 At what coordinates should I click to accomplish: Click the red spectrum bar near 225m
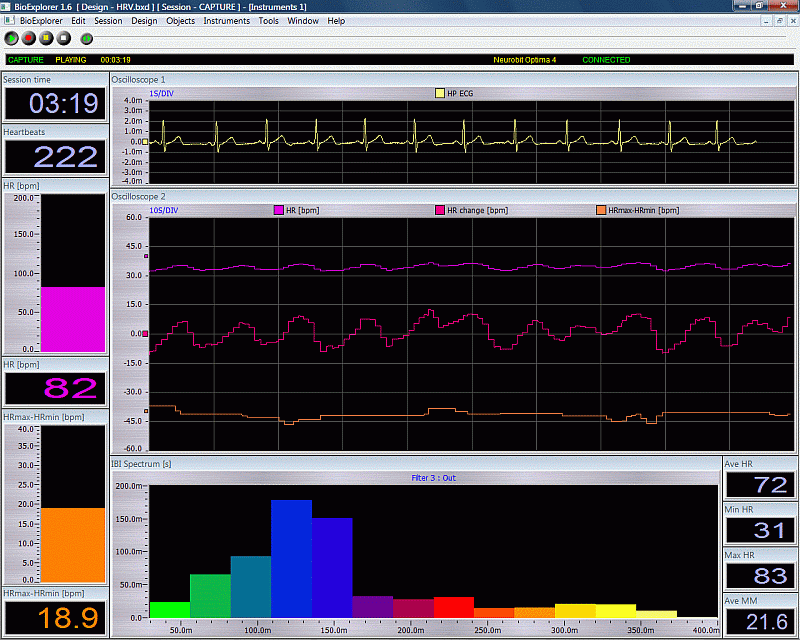coord(454,607)
